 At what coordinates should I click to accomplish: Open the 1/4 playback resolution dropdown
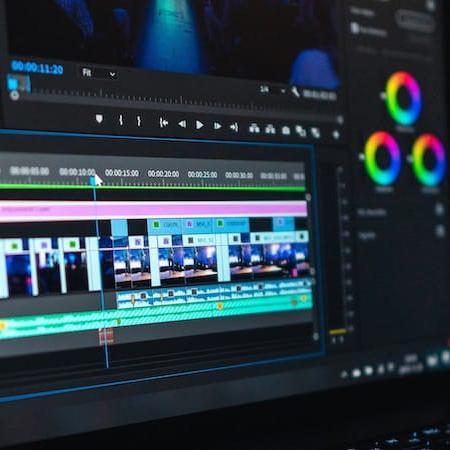point(273,90)
